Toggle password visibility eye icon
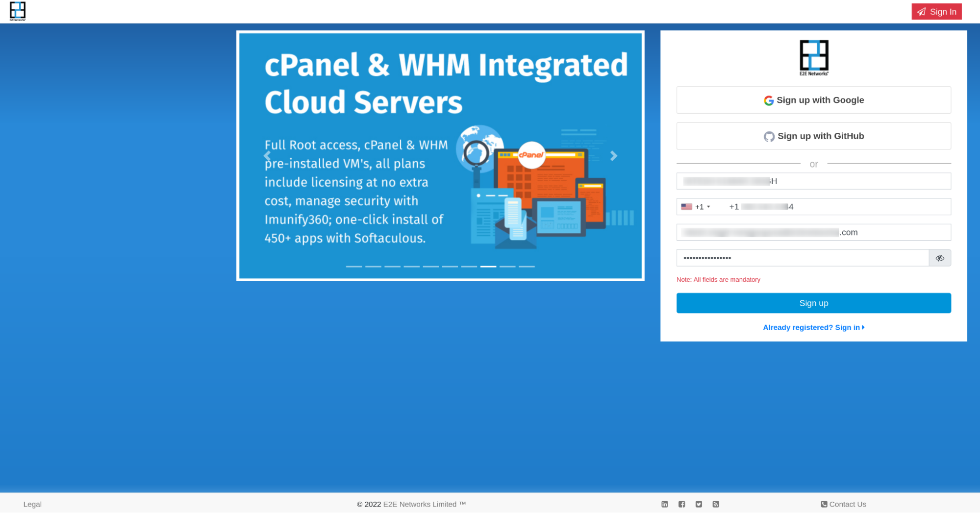The height and width of the screenshot is (513, 980). (x=940, y=258)
